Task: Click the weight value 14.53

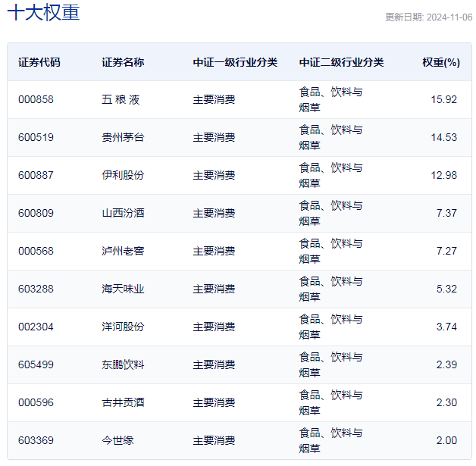Action: [x=444, y=137]
